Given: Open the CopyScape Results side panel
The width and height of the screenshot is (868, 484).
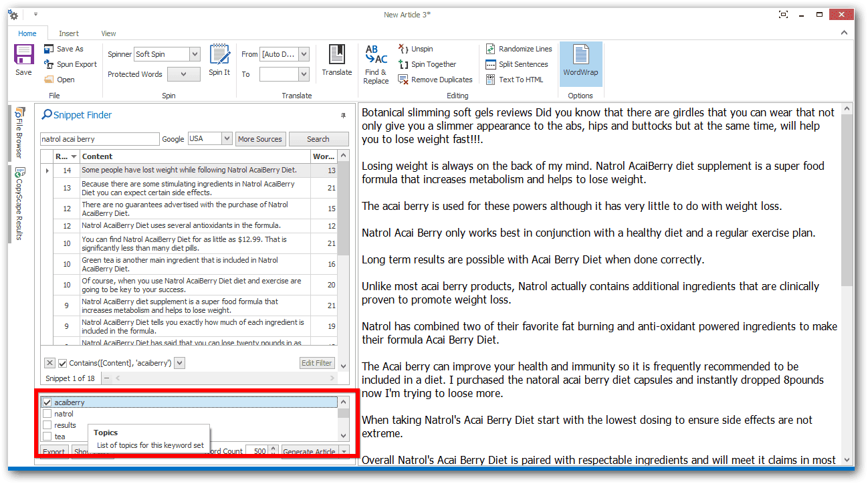Looking at the screenshot, I should (19, 204).
